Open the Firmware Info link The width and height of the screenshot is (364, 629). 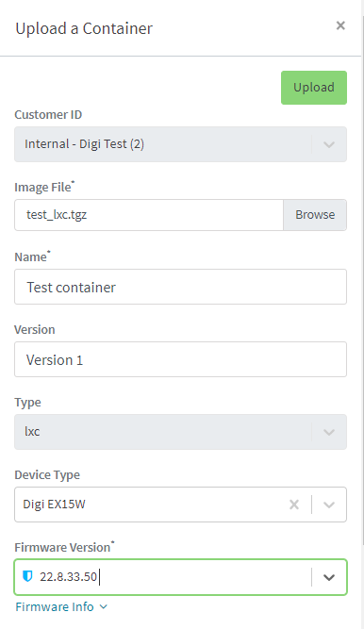55,606
